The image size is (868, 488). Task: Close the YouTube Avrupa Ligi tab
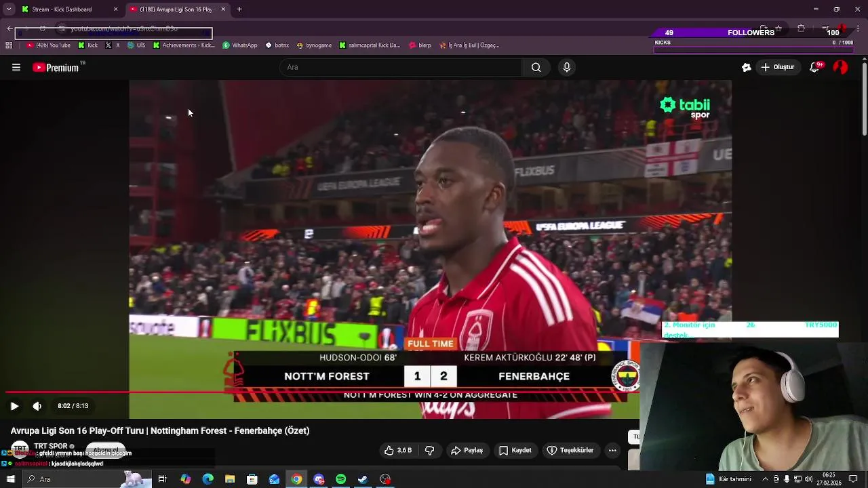pyautogui.click(x=223, y=9)
